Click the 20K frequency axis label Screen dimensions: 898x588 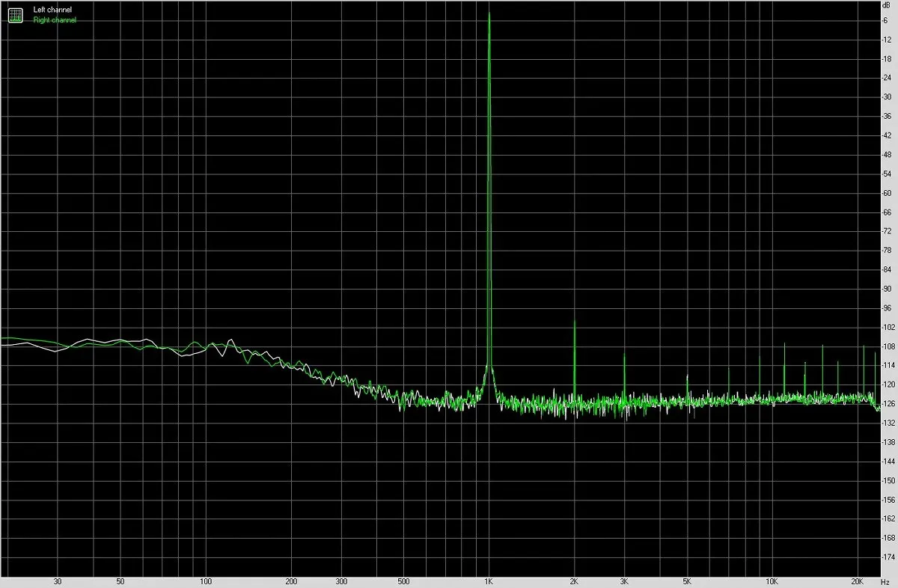[858, 581]
